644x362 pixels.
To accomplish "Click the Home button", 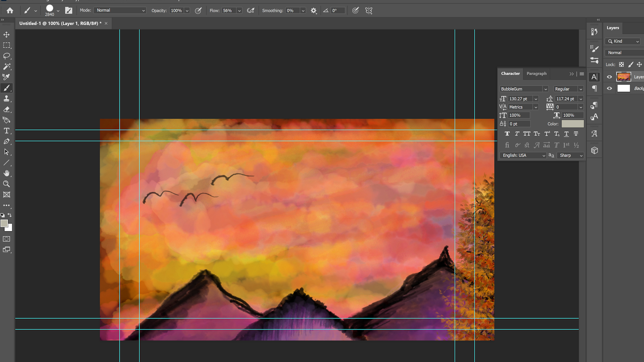I will 10,10.
